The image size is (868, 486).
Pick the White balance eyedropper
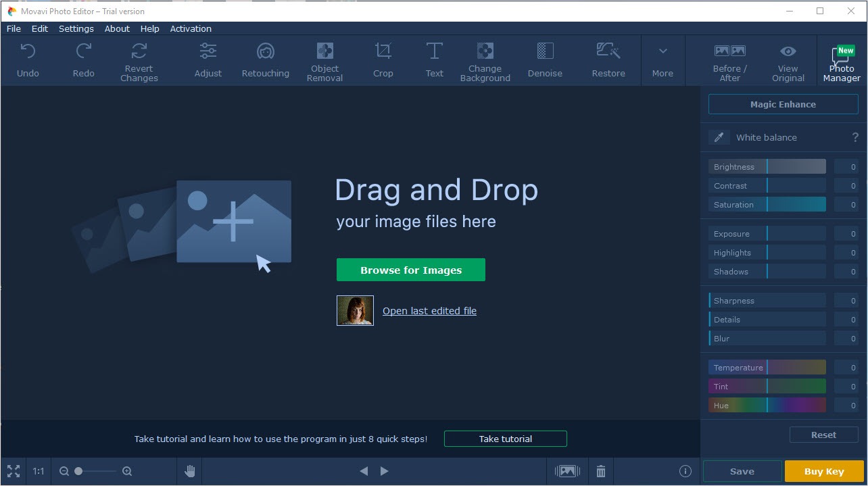coord(719,137)
